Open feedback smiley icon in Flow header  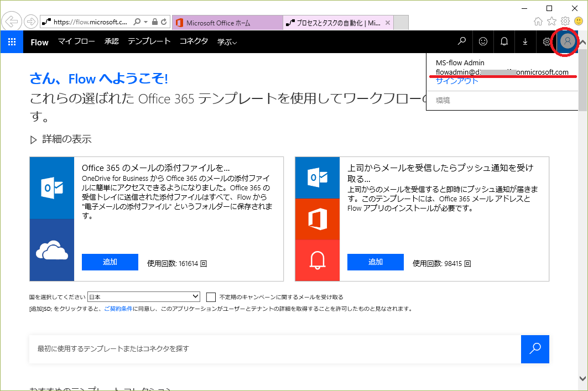pos(483,41)
